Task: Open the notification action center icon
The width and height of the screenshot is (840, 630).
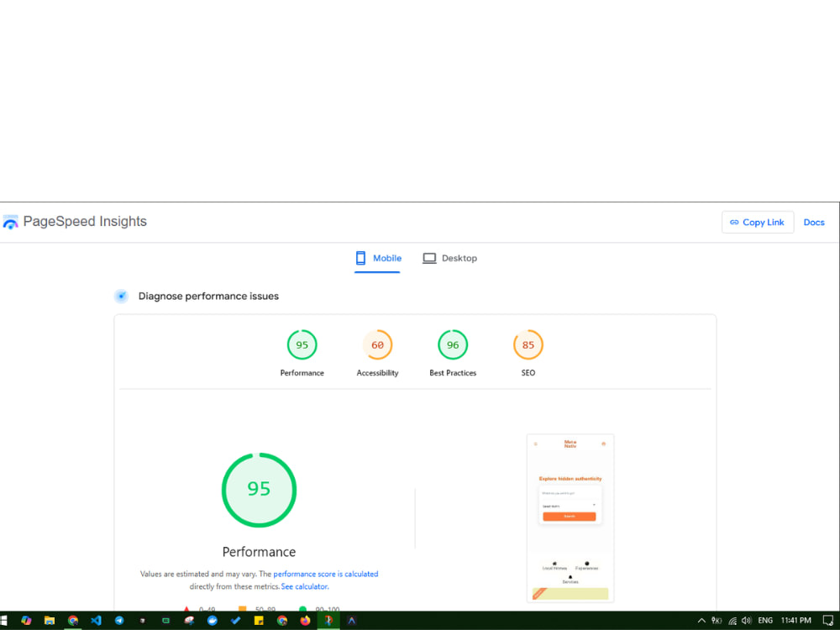Action: [827, 621]
